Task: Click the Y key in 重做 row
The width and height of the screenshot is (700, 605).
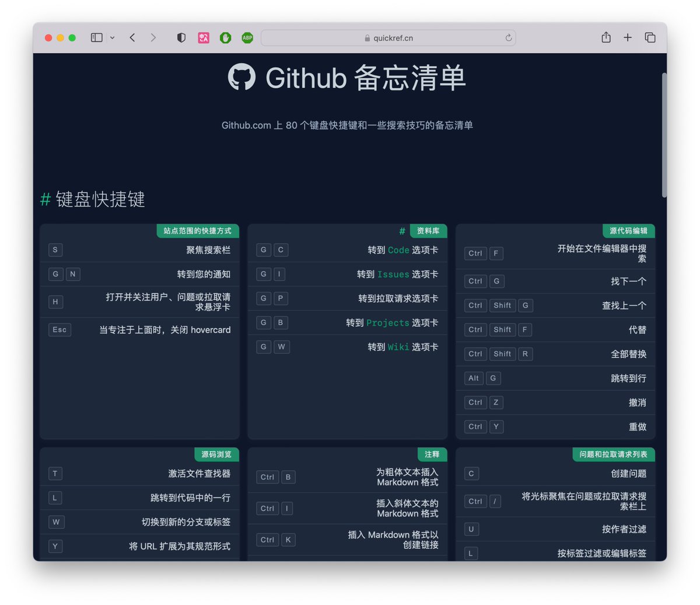Action: (496, 426)
